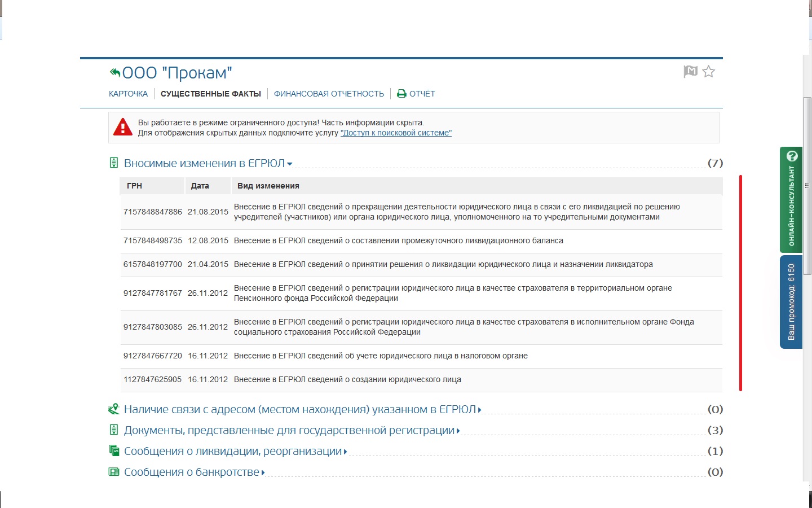Click the document icon beside Вносимые изменения в ЕГРЮЛ
This screenshot has height=508, width=812.
click(x=113, y=163)
